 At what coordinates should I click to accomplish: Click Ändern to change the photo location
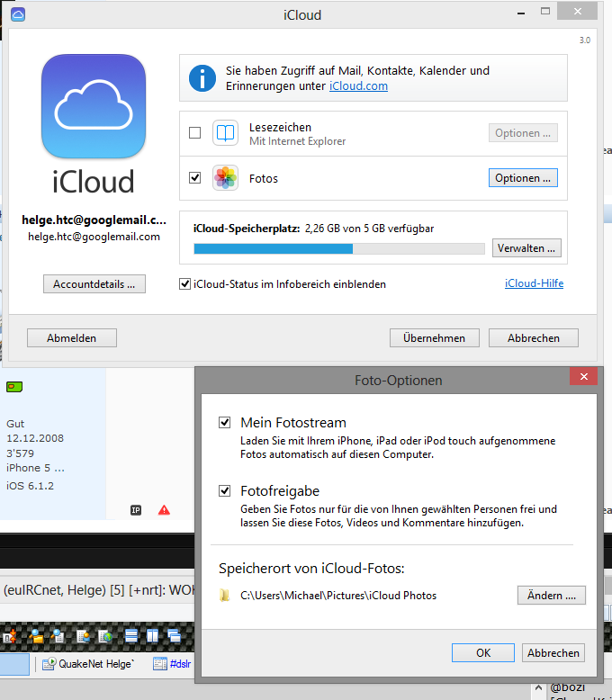click(551, 595)
